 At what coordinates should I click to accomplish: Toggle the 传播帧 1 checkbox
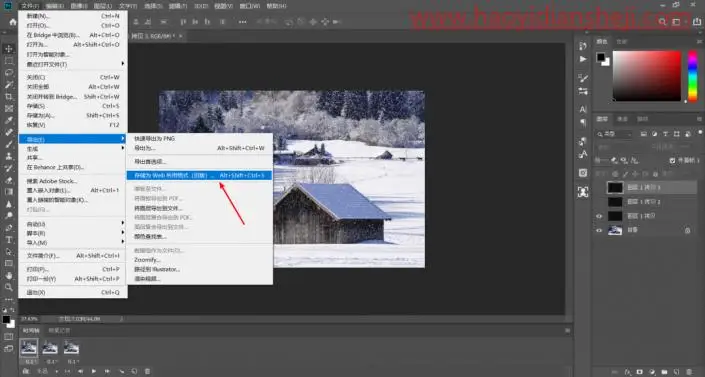672,160
